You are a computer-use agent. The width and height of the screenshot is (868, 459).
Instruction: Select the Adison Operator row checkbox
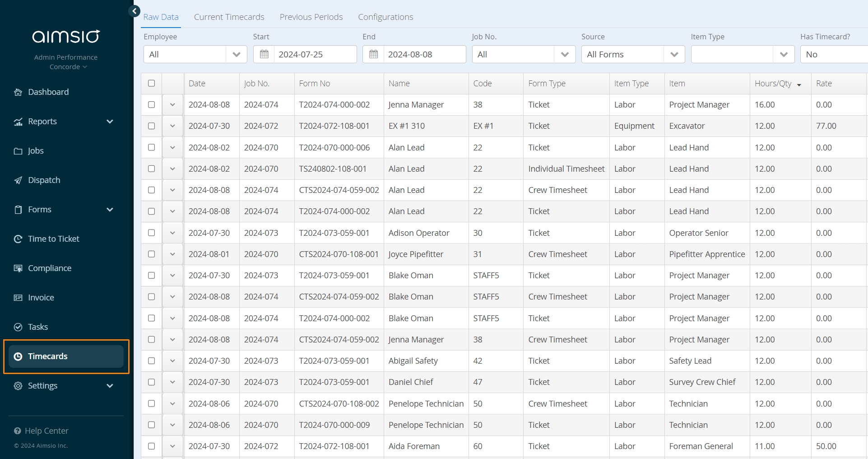pyautogui.click(x=151, y=233)
